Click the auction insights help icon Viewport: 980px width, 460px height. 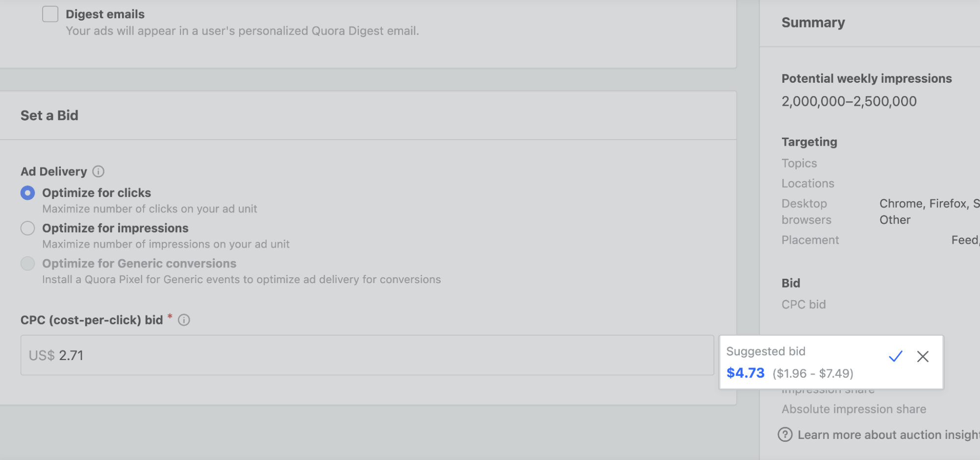pos(785,435)
